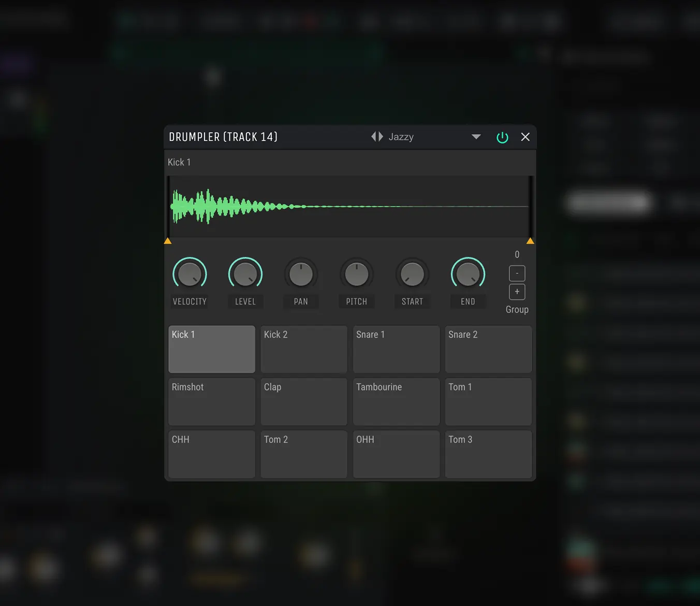Click the END label
The width and height of the screenshot is (700, 606).
(x=468, y=301)
